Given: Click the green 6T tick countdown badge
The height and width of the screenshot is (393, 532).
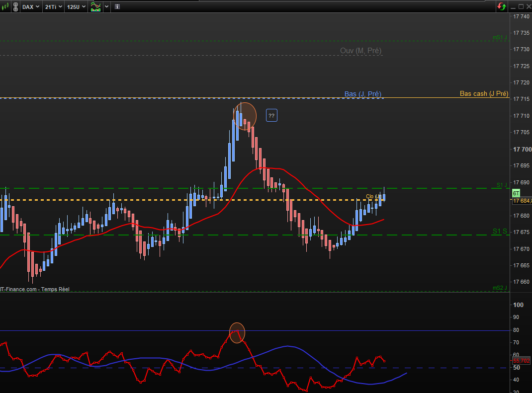Looking at the screenshot, I should point(516,193).
